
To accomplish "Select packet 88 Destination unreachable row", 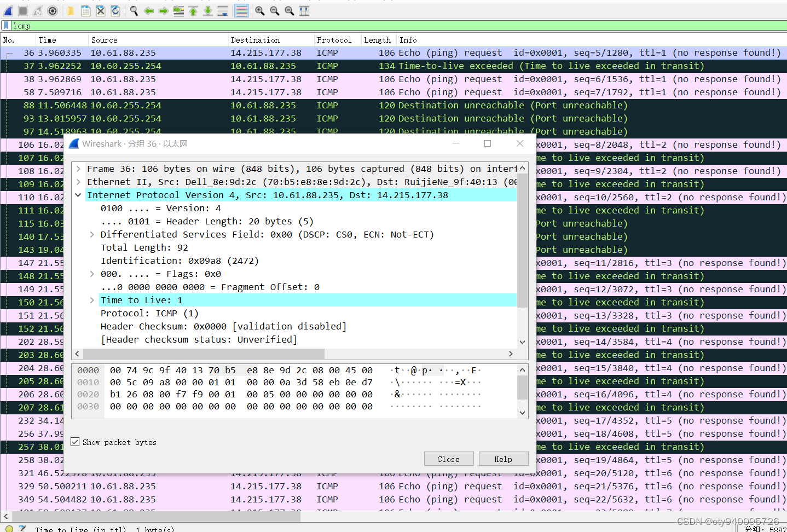I will pyautogui.click(x=393, y=105).
